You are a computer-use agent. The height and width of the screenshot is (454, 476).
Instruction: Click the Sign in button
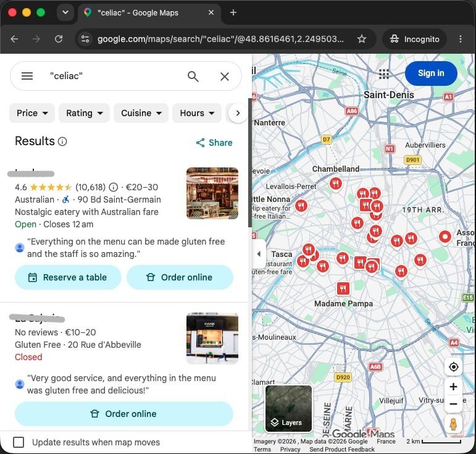coord(431,73)
